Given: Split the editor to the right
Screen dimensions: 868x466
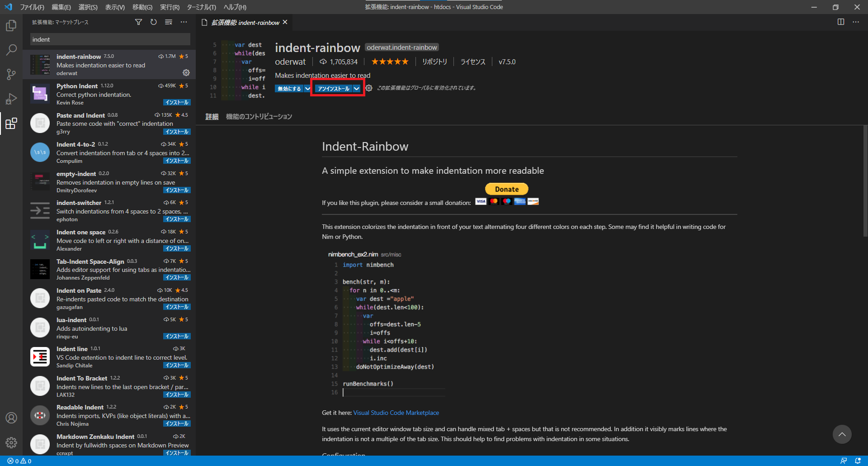Looking at the screenshot, I should (x=840, y=22).
